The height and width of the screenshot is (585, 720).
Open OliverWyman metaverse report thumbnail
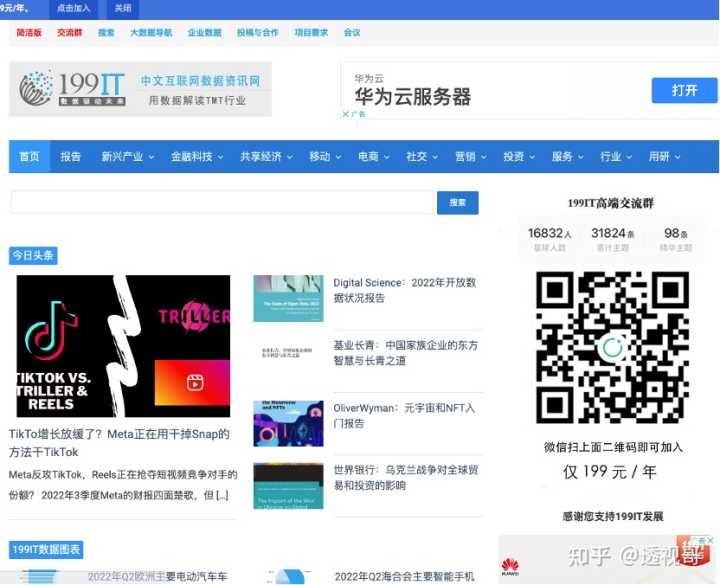coord(288,423)
